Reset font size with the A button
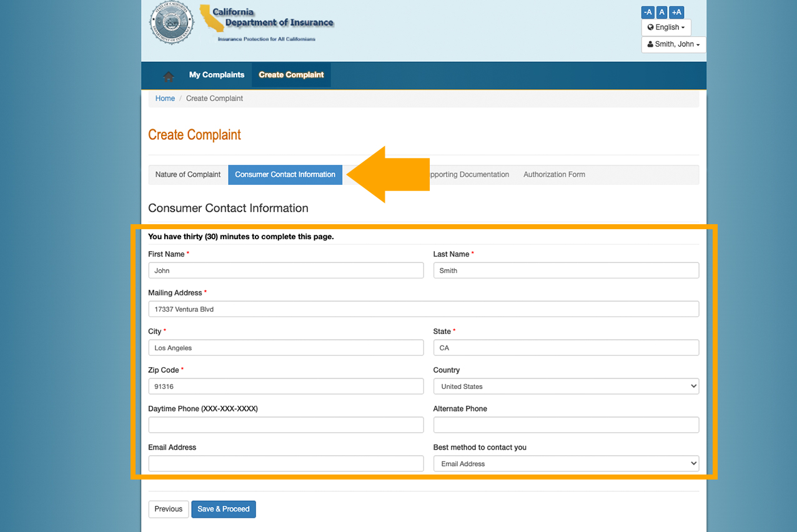The width and height of the screenshot is (797, 532). 661,12
